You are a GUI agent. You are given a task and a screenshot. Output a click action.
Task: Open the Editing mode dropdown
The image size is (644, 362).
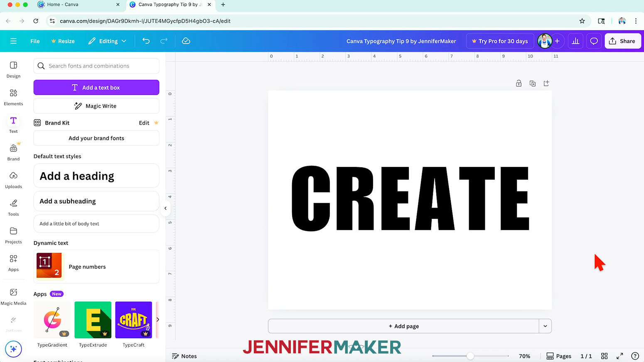107,41
